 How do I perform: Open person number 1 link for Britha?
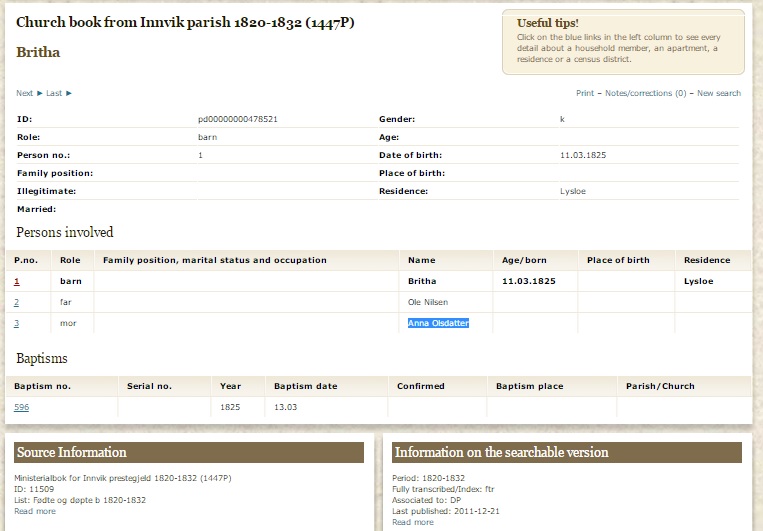tap(16, 282)
